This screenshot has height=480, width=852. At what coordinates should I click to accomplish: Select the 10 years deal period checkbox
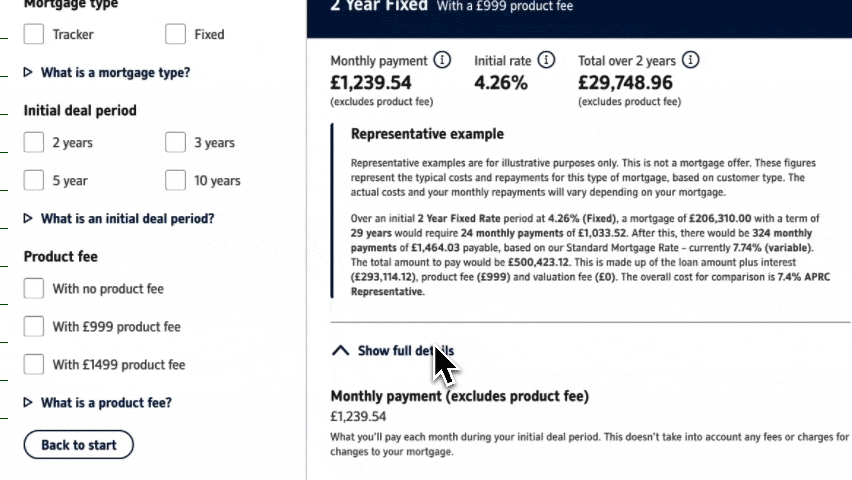click(x=176, y=181)
